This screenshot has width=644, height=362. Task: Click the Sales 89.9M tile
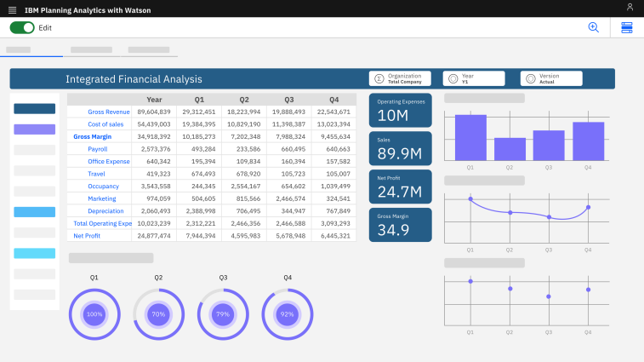400,148
